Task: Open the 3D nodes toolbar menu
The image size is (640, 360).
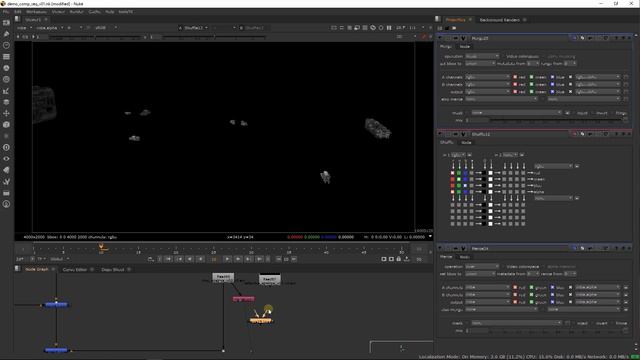Action: 6,125
